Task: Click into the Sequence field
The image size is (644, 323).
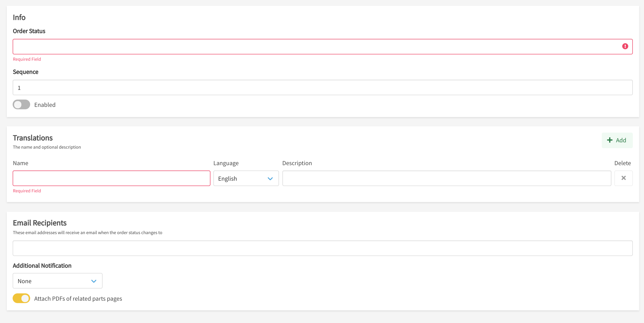Action: [322, 88]
